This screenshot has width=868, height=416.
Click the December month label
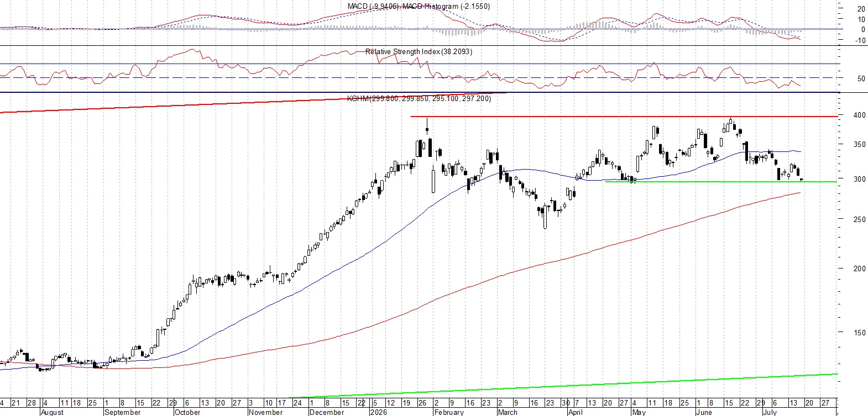327,412
